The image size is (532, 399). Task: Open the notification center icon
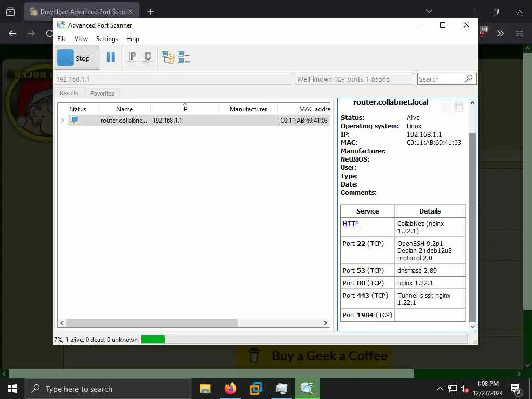click(x=516, y=389)
